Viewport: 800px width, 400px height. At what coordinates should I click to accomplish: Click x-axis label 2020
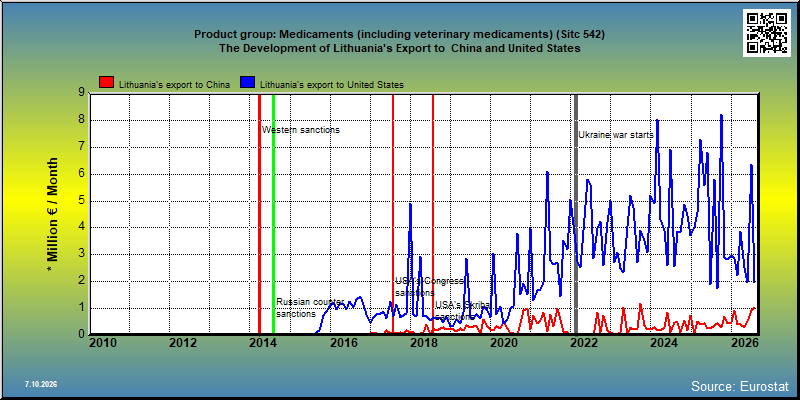click(504, 342)
